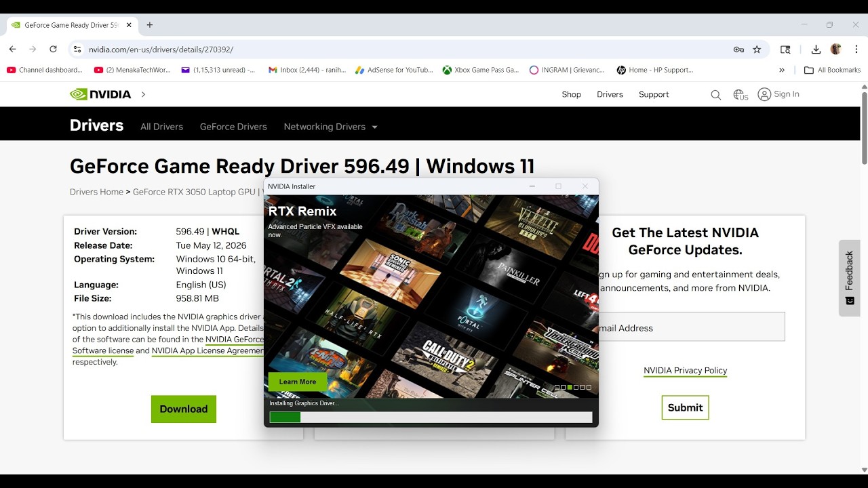Expand the Networking Drivers dropdown
The height and width of the screenshot is (488, 868).
pos(330,127)
